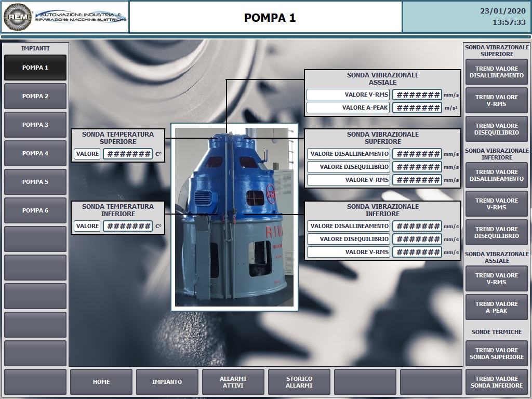Open the POMPA 3 page
Screen dimensions: 532x399
point(35,125)
